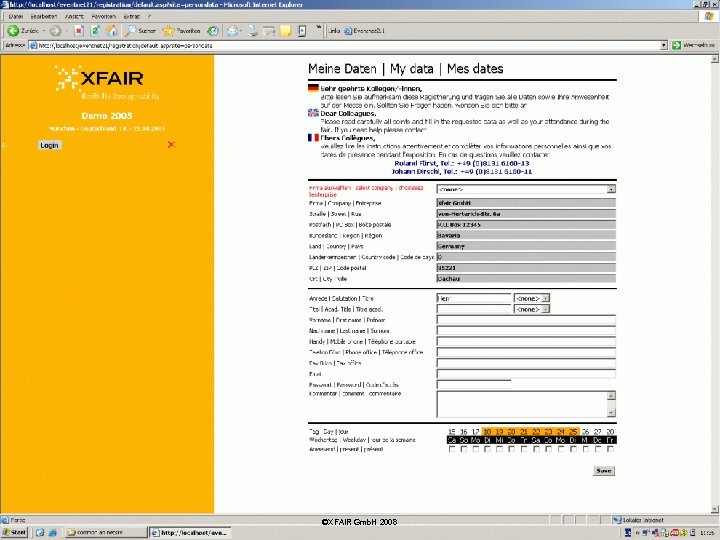Click the comment text area

pos(522,404)
